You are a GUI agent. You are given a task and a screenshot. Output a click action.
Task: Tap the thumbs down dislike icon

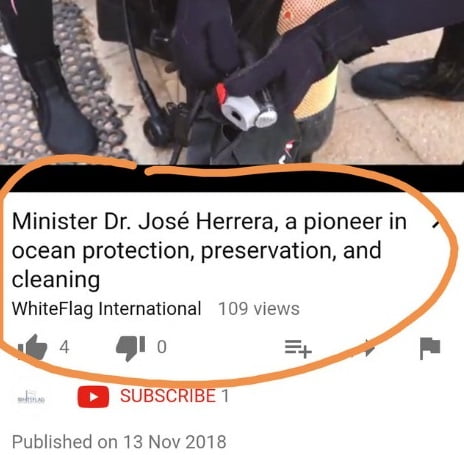point(130,348)
